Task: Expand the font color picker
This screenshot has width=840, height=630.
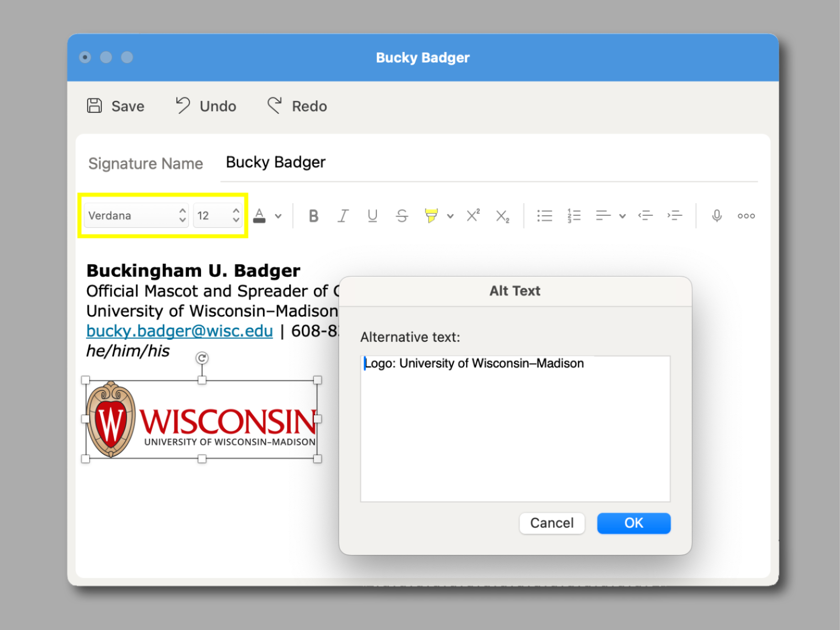Action: 279,215
